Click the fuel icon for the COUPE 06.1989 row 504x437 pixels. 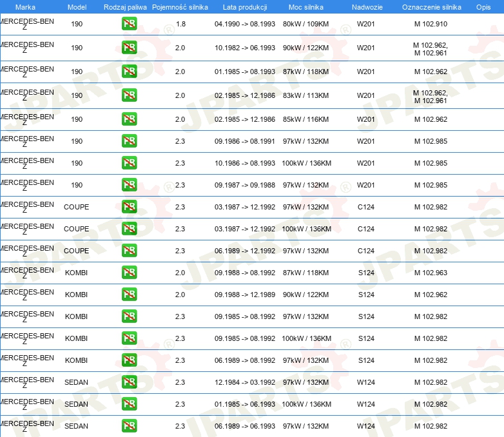click(129, 251)
